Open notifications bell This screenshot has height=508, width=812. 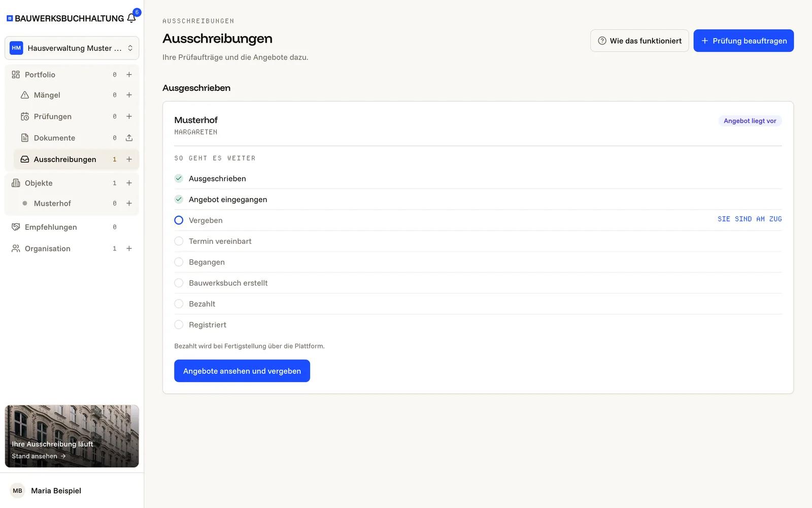tap(131, 18)
